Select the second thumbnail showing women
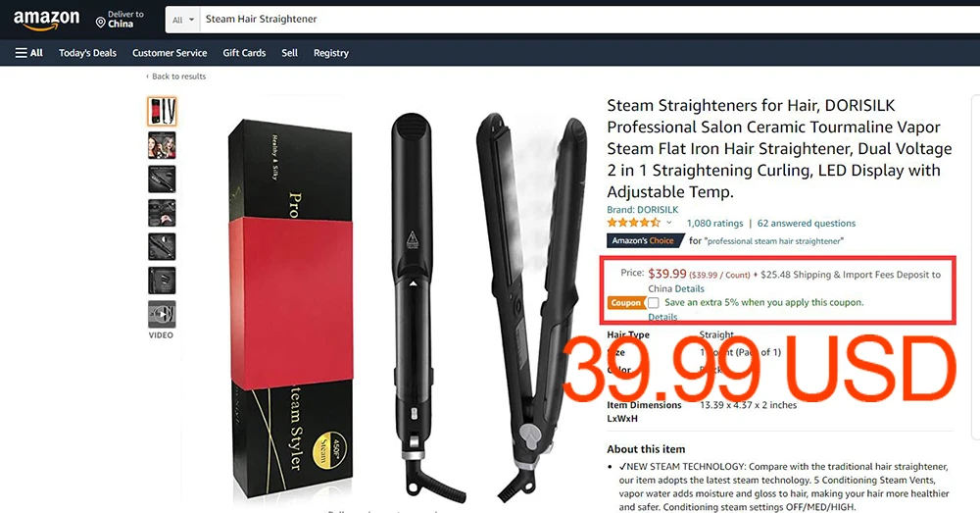980x513 pixels. point(162,145)
